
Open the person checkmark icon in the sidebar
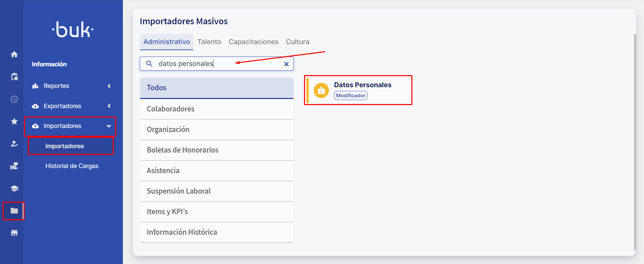pos(14,144)
